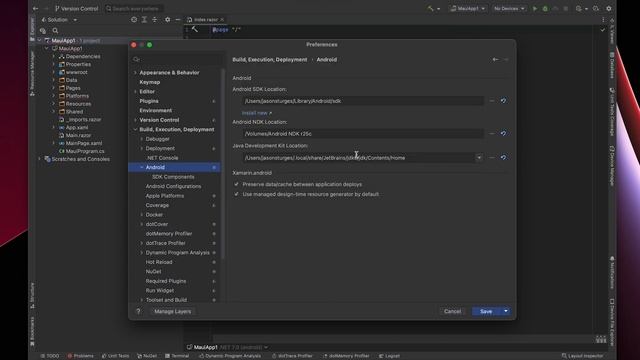Viewport: 640px width, 360px height.
Task: Click the Android breadcrumb in header
Action: 327,60
